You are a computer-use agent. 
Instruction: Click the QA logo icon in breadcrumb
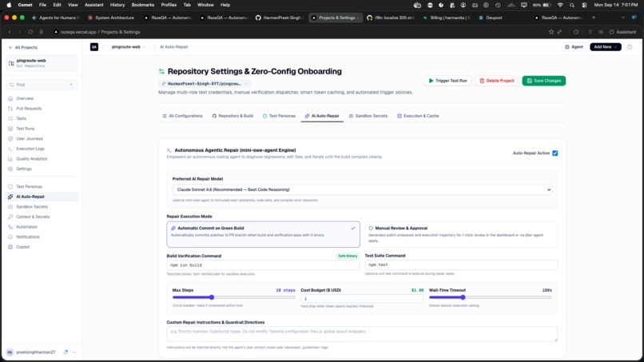94,47
